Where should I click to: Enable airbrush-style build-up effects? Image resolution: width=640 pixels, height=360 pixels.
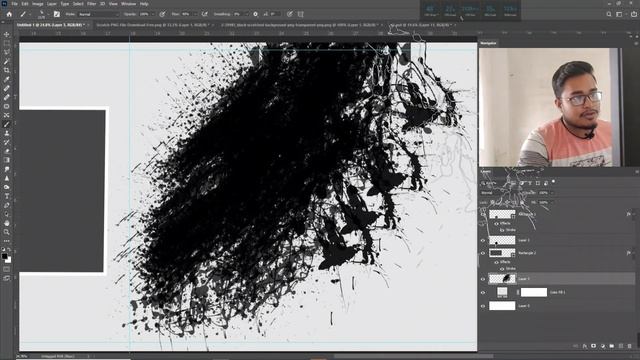pos(204,14)
